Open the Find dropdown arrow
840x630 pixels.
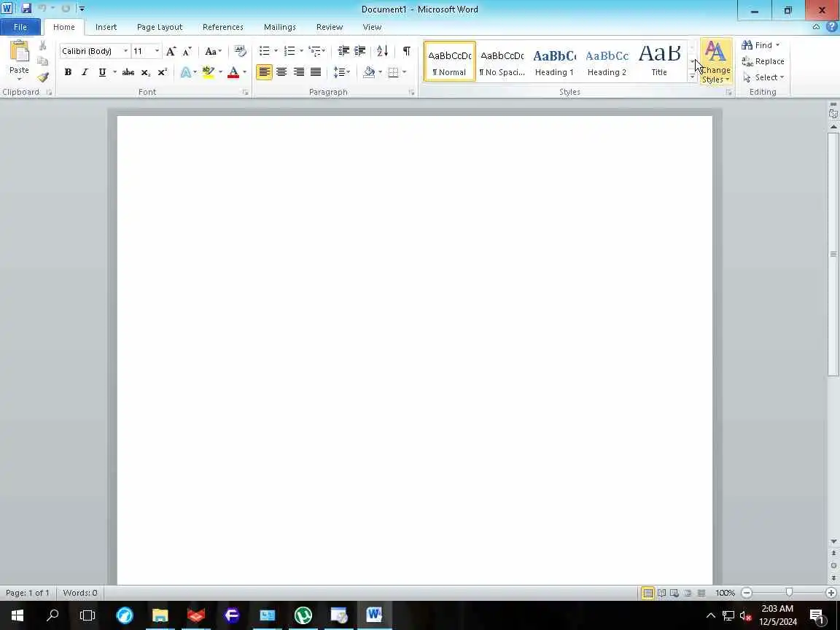(x=778, y=45)
